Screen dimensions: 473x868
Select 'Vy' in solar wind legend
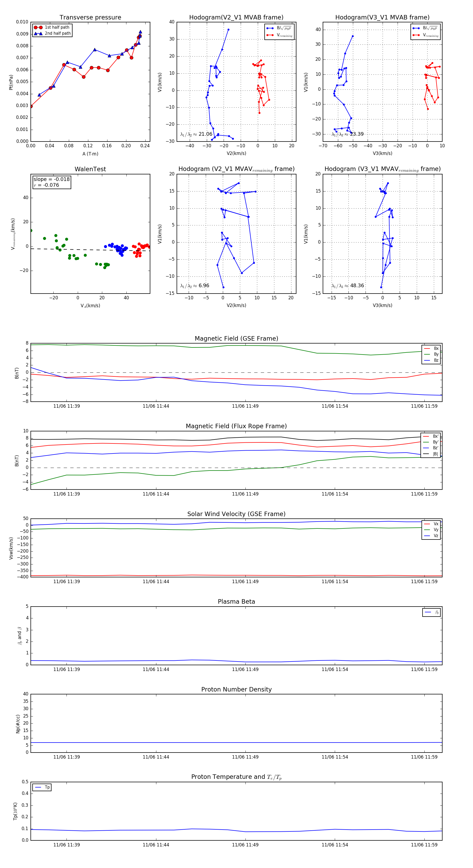coord(431,530)
